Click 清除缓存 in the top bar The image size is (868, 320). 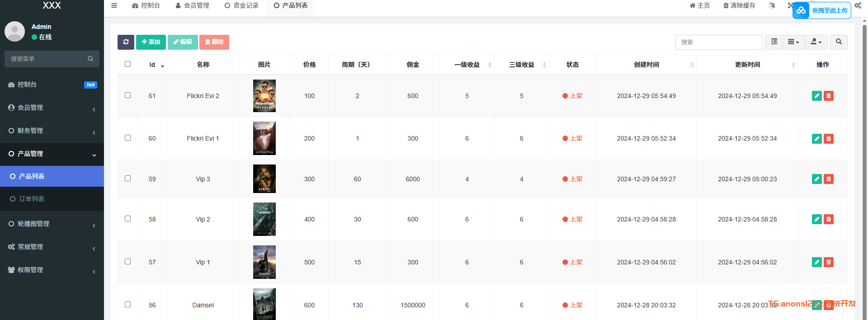click(x=739, y=5)
